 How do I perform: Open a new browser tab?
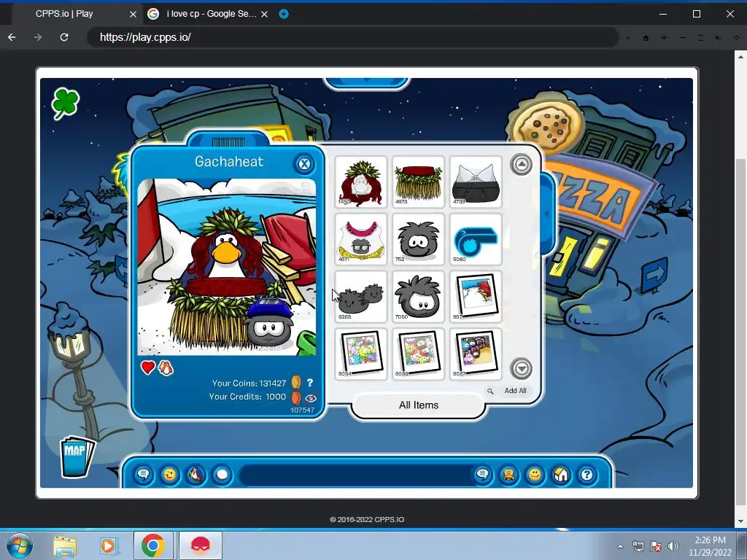click(x=284, y=14)
